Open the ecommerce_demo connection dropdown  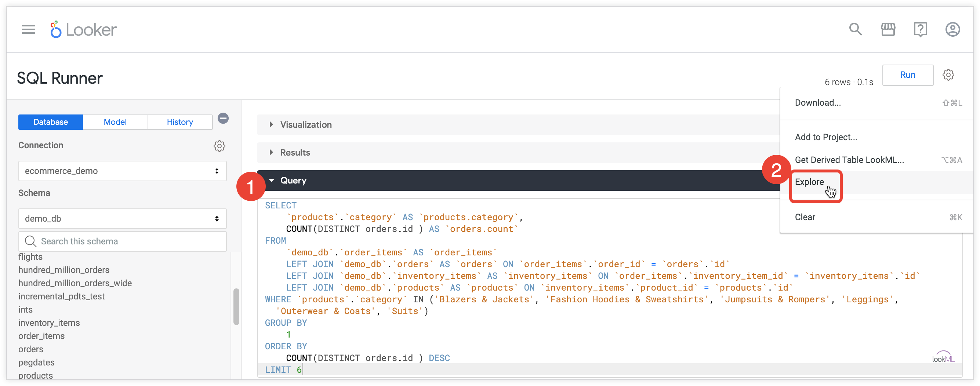(122, 171)
